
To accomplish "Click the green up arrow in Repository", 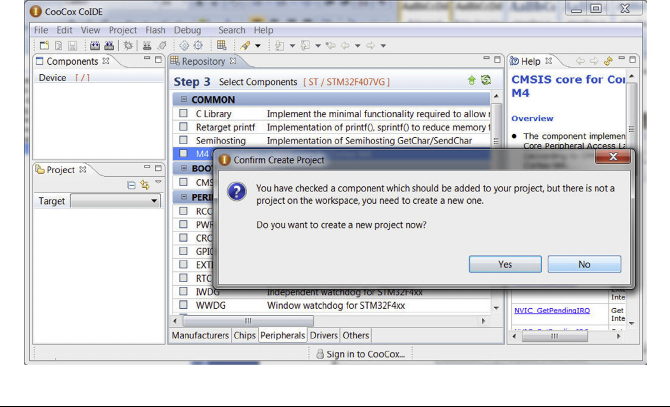I will (471, 80).
